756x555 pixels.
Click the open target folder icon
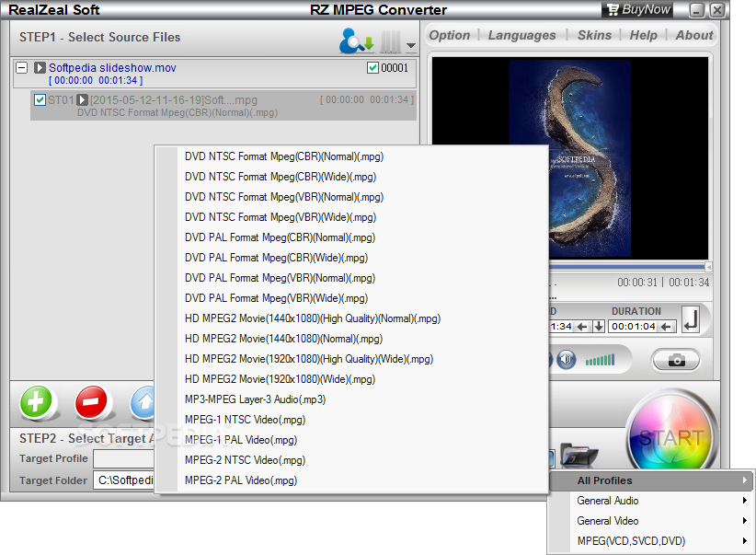click(578, 455)
